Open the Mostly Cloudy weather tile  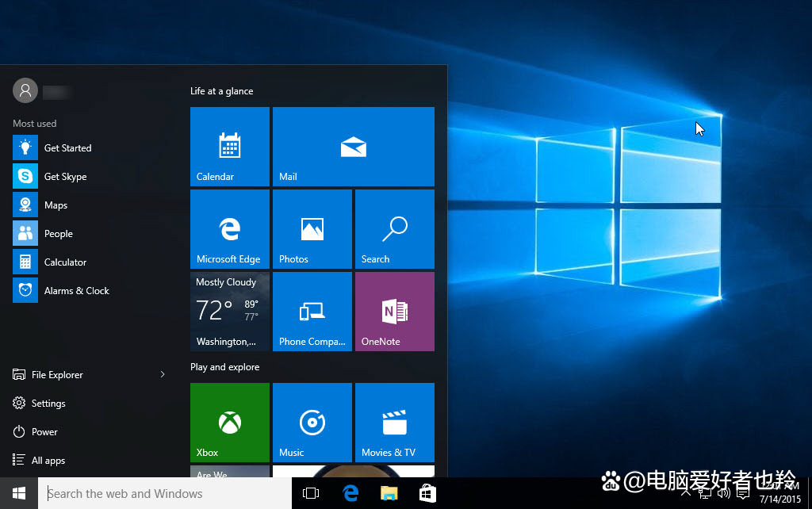(x=230, y=312)
